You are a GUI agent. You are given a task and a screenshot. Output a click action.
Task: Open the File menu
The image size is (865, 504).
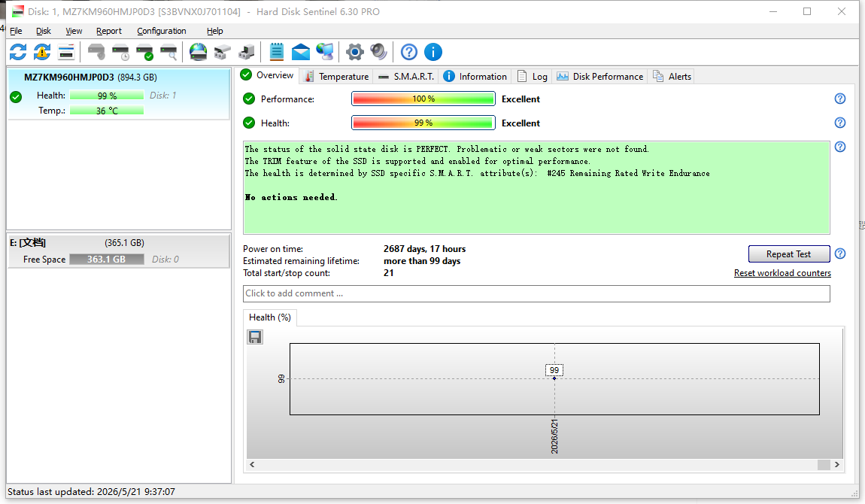point(16,31)
